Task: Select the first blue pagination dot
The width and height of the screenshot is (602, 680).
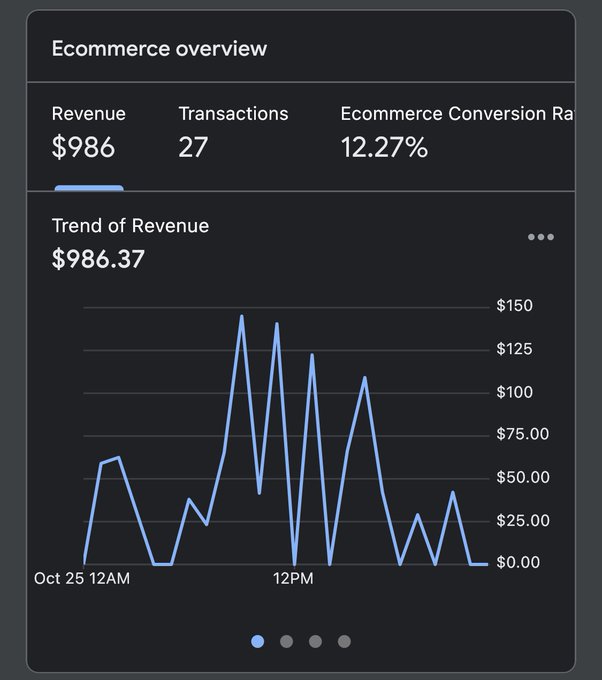Action: click(258, 641)
